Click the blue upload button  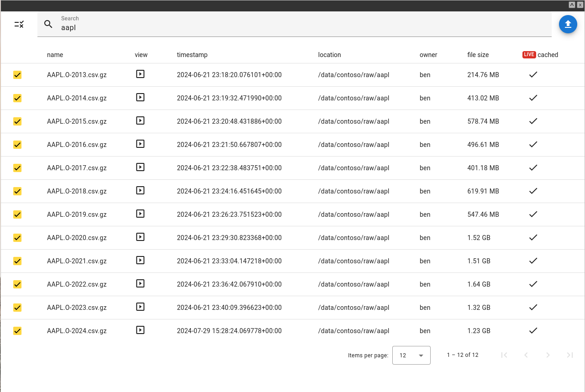click(568, 24)
